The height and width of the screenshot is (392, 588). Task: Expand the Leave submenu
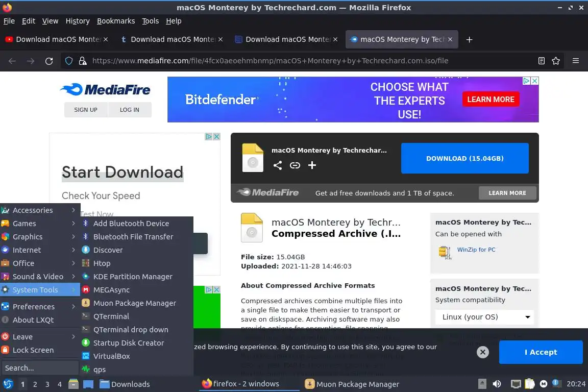(x=40, y=336)
